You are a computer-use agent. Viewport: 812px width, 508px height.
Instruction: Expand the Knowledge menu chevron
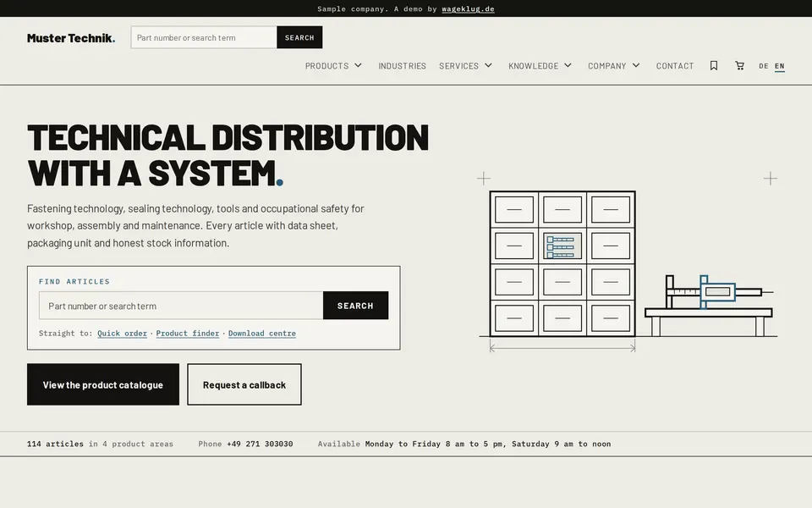click(568, 65)
